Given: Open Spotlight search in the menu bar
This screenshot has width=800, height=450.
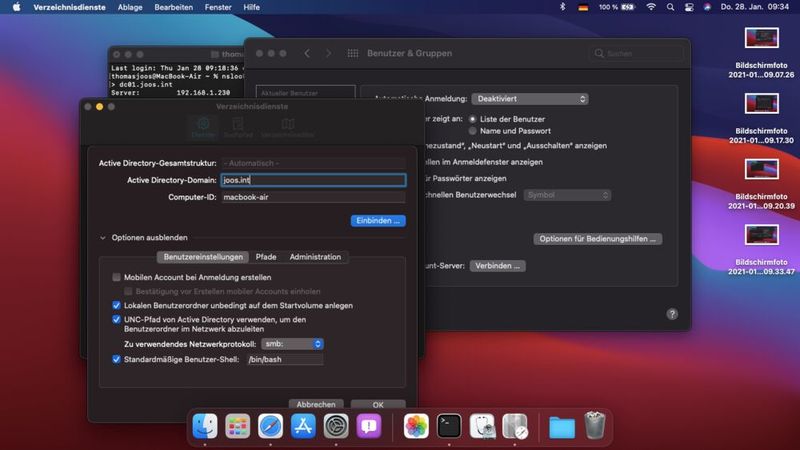Looking at the screenshot, I should click(670, 7).
